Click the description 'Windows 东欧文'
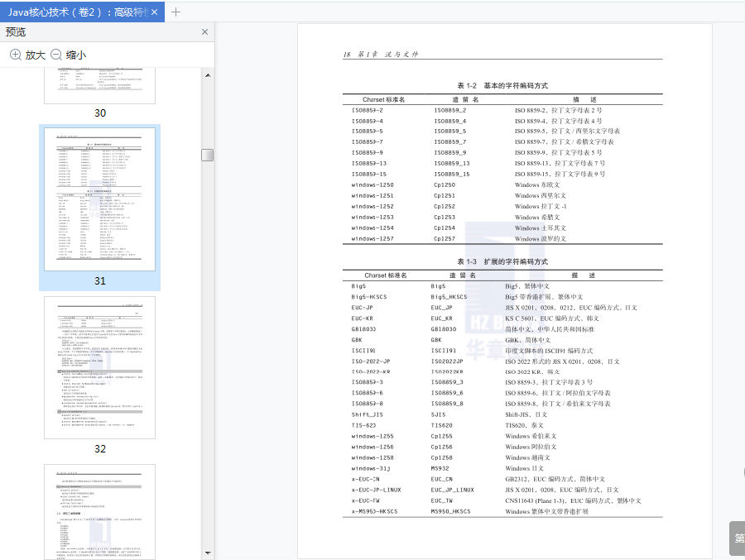Screen dimensions: 745x560 click(537, 184)
